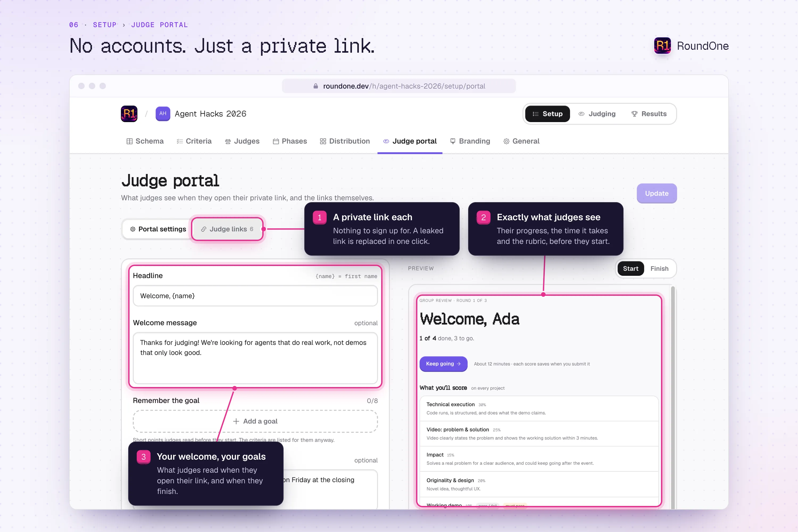This screenshot has width=798, height=532.
Task: Click the '{name} = first name' hint
Action: point(346,276)
